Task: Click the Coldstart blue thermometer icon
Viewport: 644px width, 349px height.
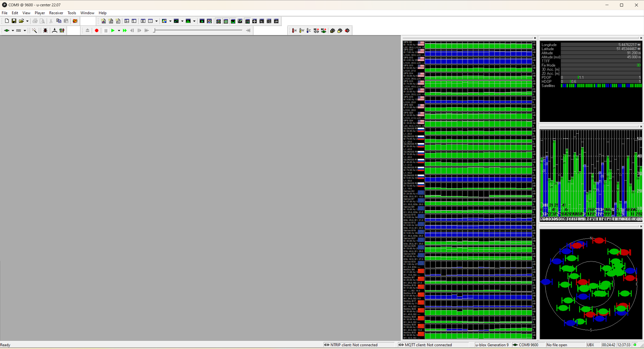Action: pyautogui.click(x=309, y=30)
